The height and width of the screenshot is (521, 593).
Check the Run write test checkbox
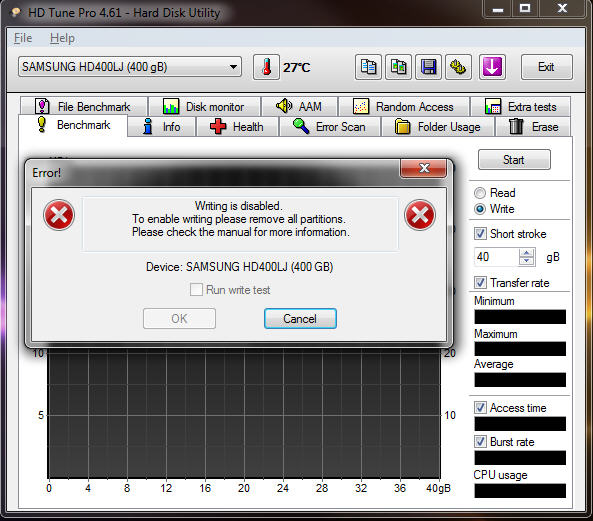(196, 290)
